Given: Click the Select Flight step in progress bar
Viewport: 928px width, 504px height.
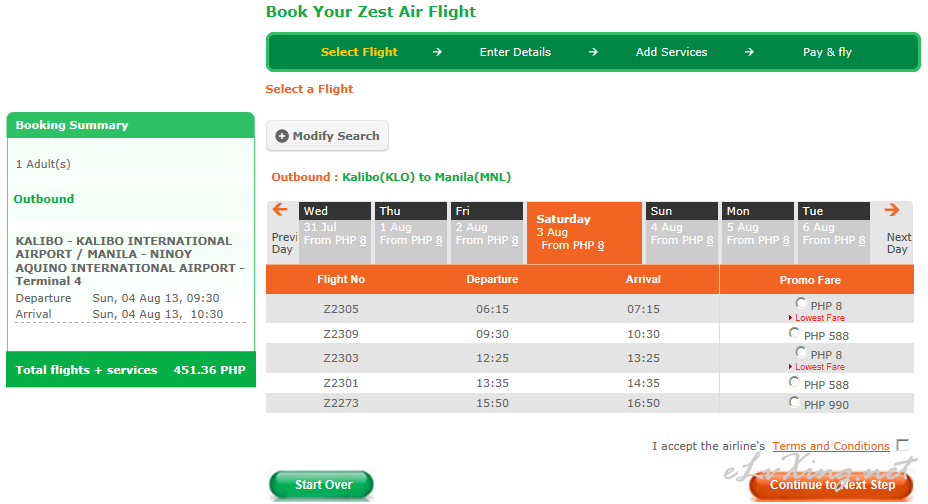Looking at the screenshot, I should coord(359,52).
